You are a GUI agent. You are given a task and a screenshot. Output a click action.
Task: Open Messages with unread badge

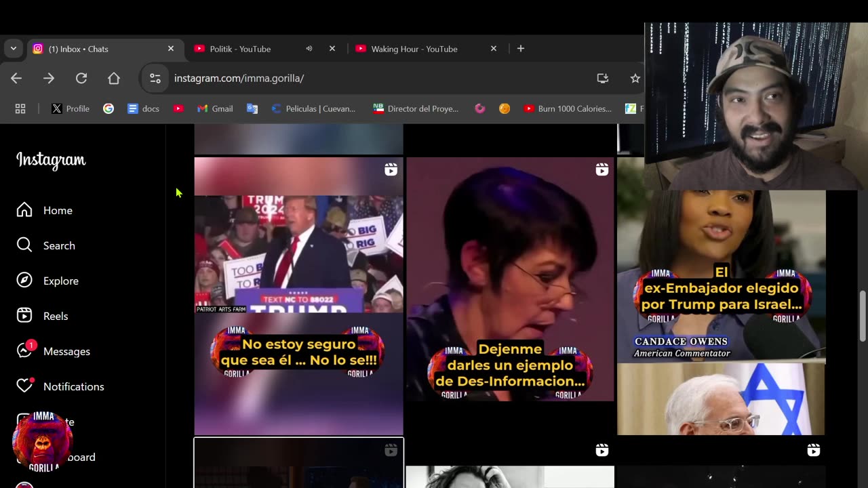coord(54,350)
